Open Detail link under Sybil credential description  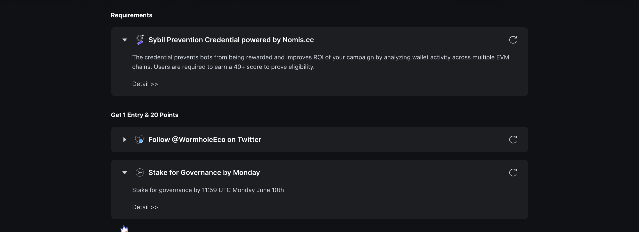point(145,84)
